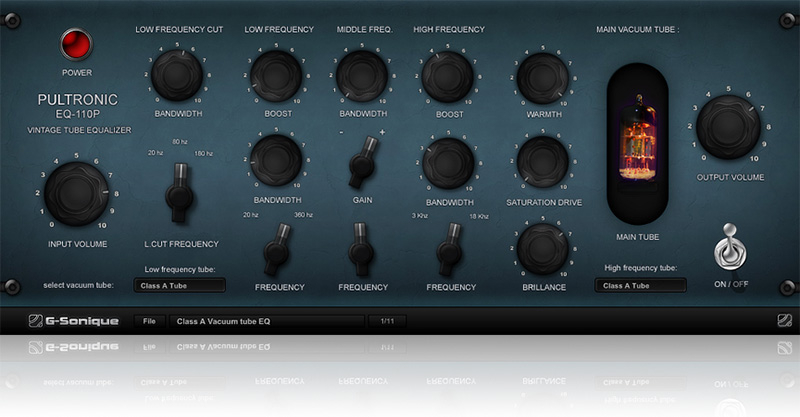
Task: Click the minus sign above Gain lever
Action: (x=341, y=133)
